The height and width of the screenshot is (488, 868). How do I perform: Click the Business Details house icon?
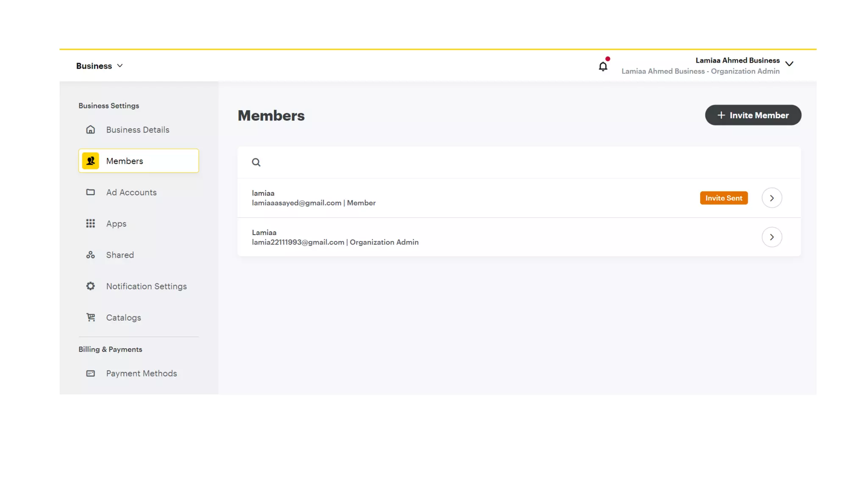coord(90,130)
